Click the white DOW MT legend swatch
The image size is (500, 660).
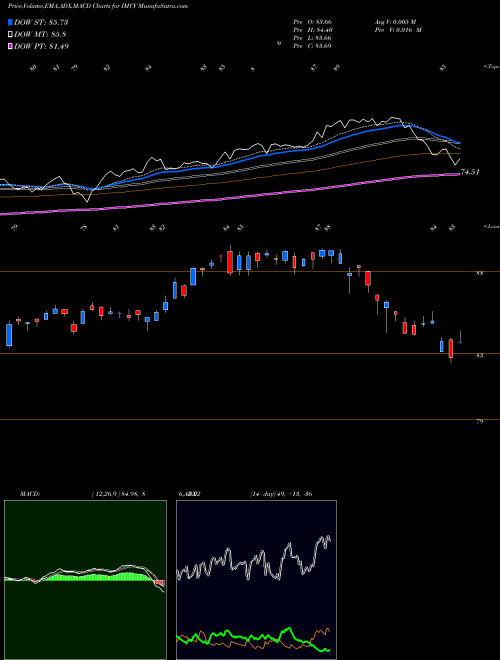pyautogui.click(x=11, y=35)
